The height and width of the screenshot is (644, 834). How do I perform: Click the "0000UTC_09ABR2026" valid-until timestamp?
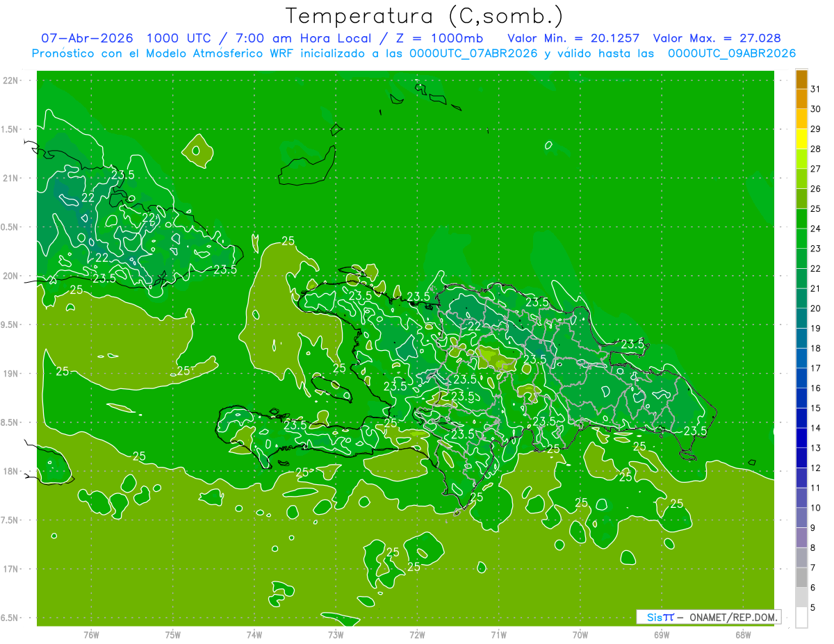[732, 53]
